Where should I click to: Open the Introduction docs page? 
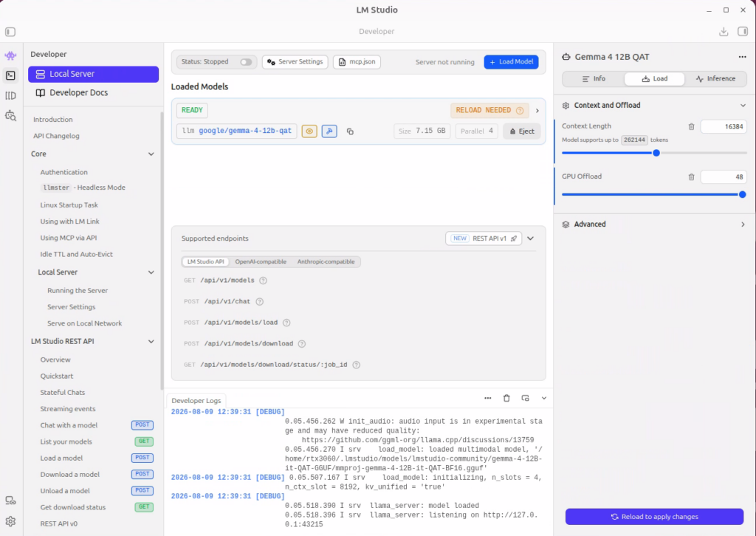[53, 120]
